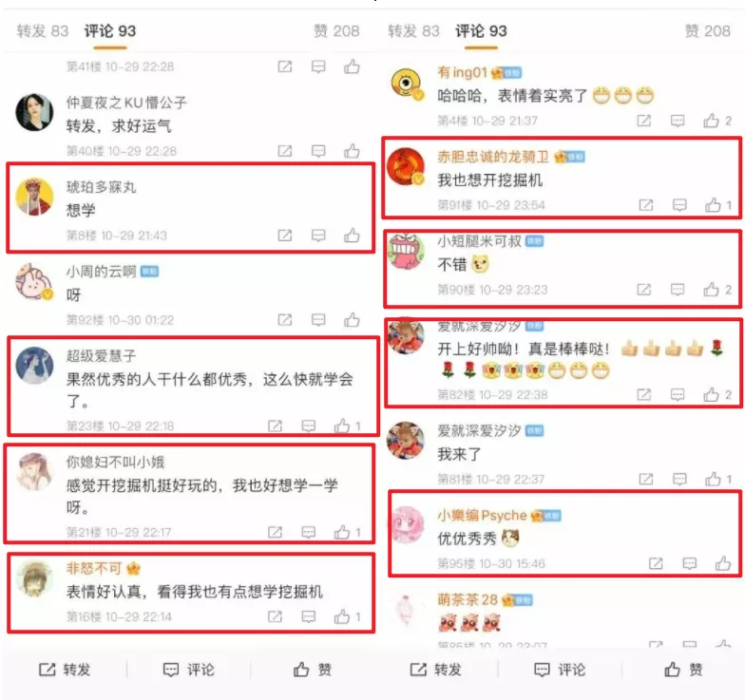Tap bottom-right 评论 button
This screenshot has height=700, width=745.
click(560, 670)
